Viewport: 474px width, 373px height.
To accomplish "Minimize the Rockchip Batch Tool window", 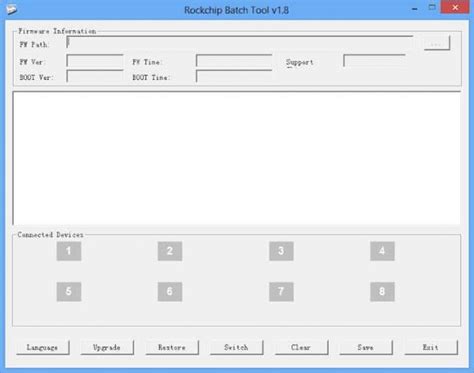I will click(415, 9).
